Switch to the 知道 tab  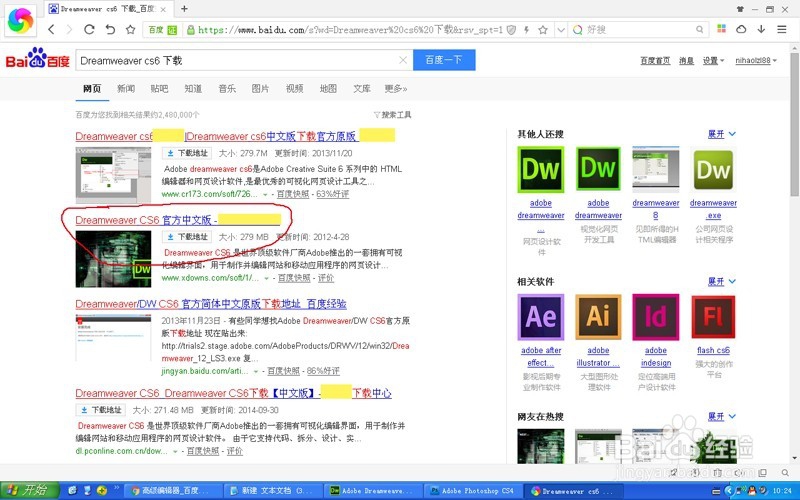tap(193, 89)
